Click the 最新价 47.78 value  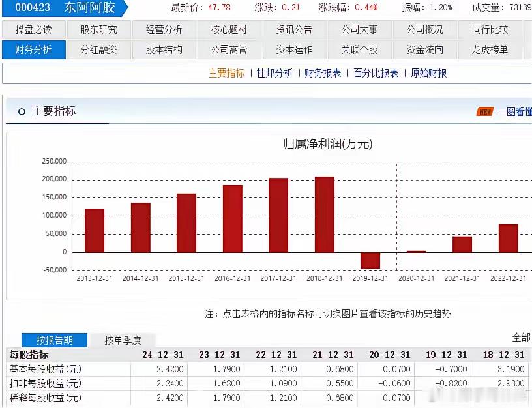tap(219, 7)
